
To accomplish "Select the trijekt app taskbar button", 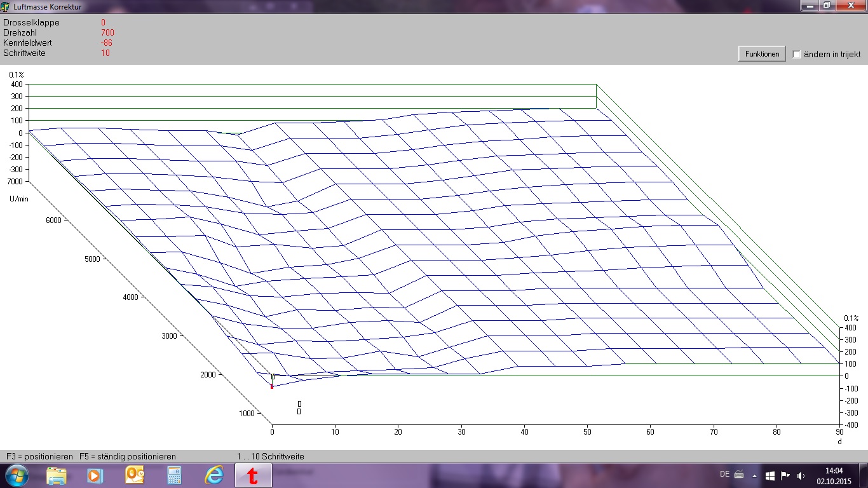I will 253,475.
